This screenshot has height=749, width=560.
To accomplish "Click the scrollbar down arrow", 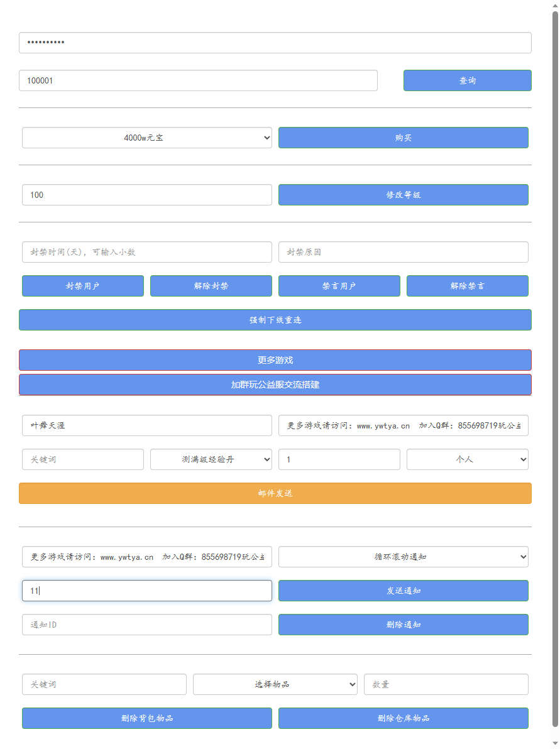I will pos(555,744).
